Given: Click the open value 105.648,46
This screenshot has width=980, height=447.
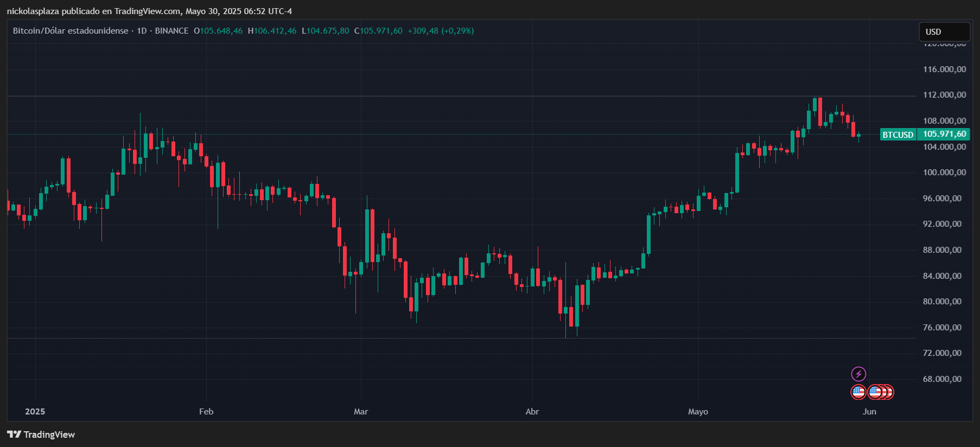Looking at the screenshot, I should click(x=221, y=31).
